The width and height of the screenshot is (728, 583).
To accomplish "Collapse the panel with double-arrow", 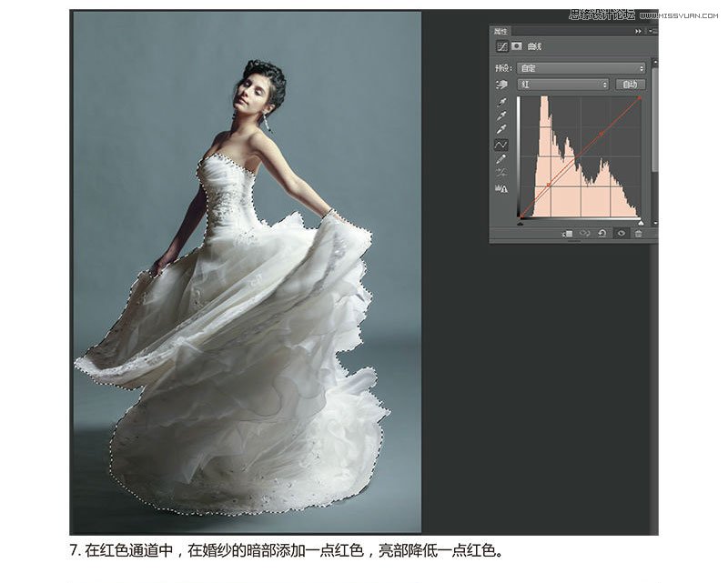I will click(638, 31).
